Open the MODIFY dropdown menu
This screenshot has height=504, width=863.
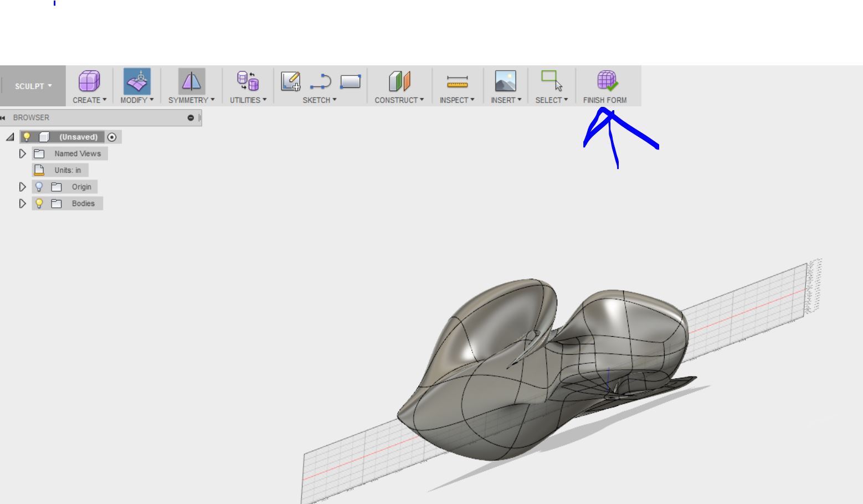coord(137,100)
